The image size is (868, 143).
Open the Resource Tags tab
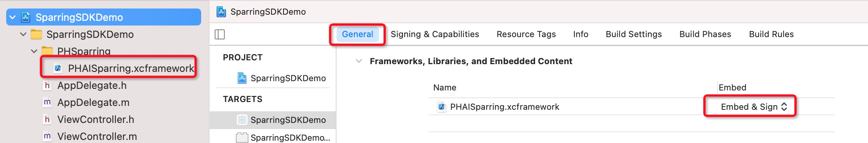point(526,34)
